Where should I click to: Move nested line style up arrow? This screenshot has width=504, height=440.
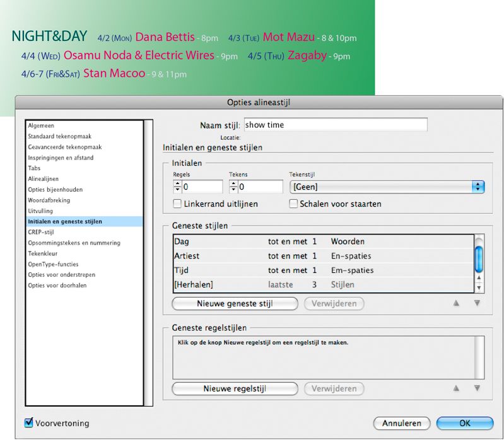point(456,388)
